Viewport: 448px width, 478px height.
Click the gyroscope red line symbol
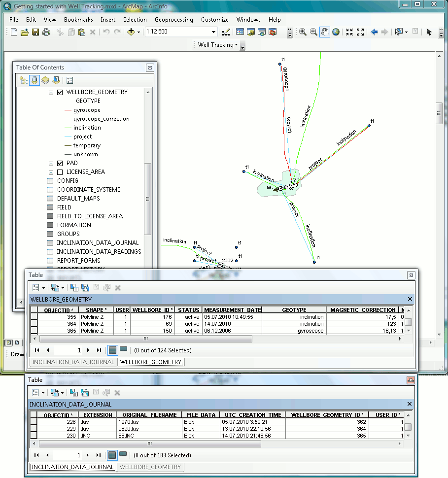click(x=68, y=110)
